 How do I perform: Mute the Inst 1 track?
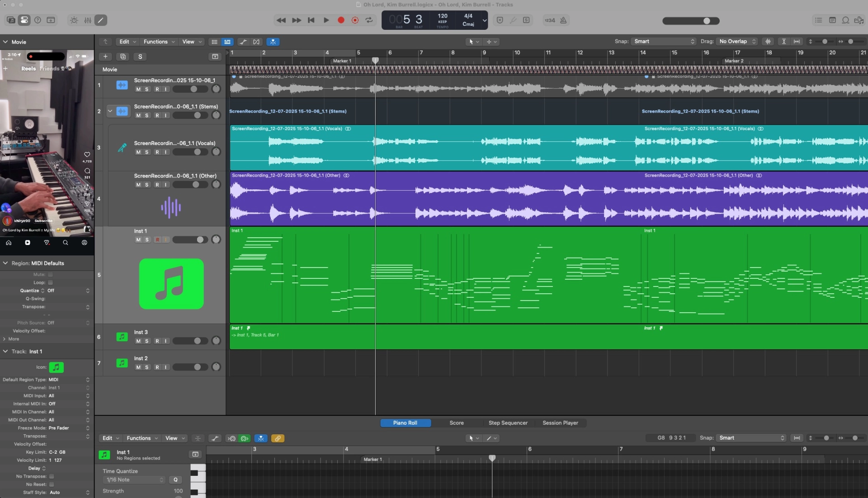tap(138, 240)
